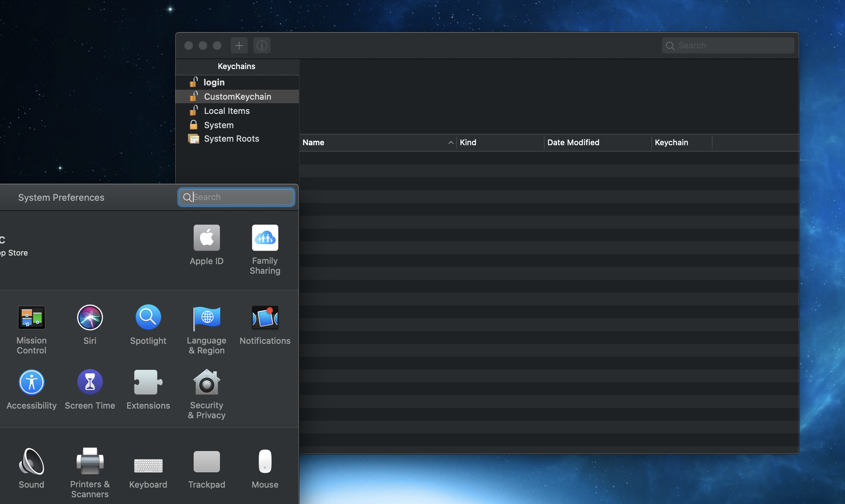The width and height of the screenshot is (845, 504).
Task: Open Siri preferences icon
Action: click(90, 317)
